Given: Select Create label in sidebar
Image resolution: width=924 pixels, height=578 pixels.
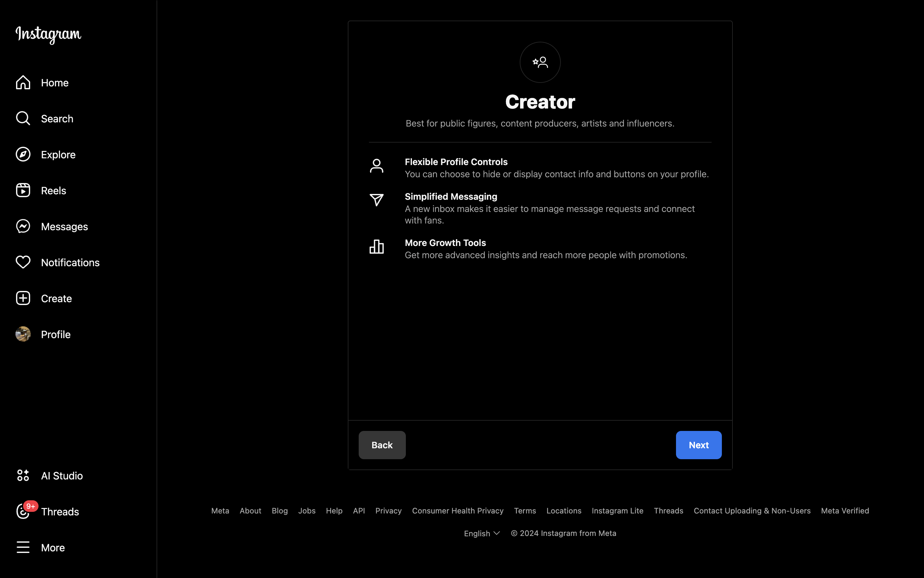Looking at the screenshot, I should pyautogui.click(x=56, y=299).
